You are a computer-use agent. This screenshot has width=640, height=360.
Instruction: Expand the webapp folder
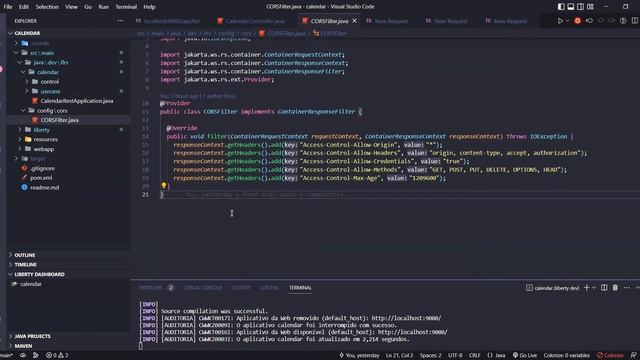(20, 149)
